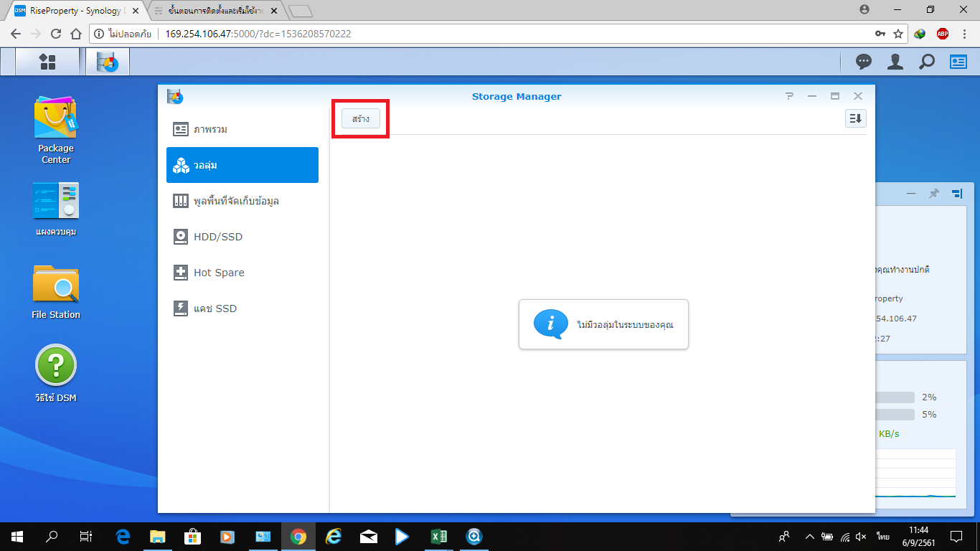Expand the widget panel options menu
Image resolution: width=980 pixels, height=551 pixels.
click(x=957, y=194)
